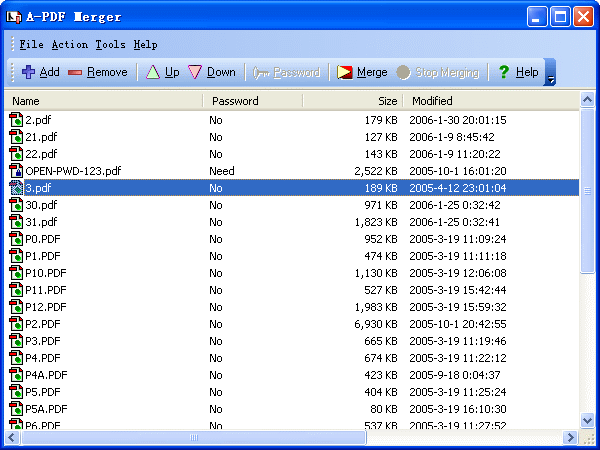Open the Tools menu
The height and width of the screenshot is (450, 600).
coord(111,45)
